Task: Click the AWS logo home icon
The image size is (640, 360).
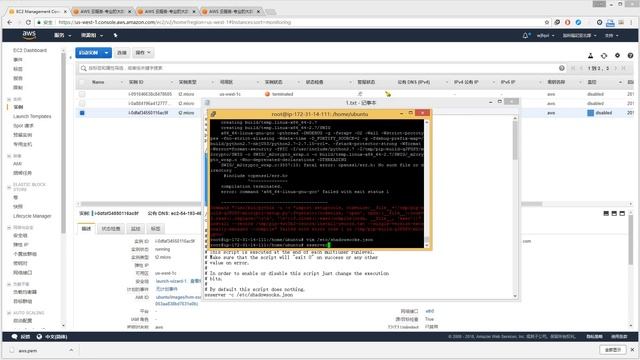Action: [29, 35]
